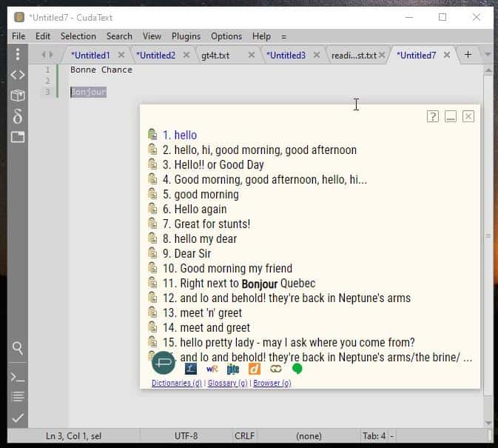This screenshot has height=448, width=498.
Task: Open the Glossary (g) link
Action: coord(228,383)
